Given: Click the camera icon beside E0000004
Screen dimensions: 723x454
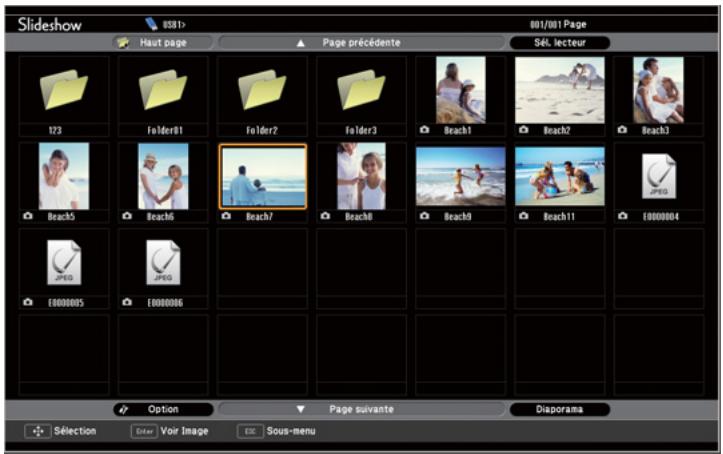Looking at the screenshot, I should (x=622, y=216).
